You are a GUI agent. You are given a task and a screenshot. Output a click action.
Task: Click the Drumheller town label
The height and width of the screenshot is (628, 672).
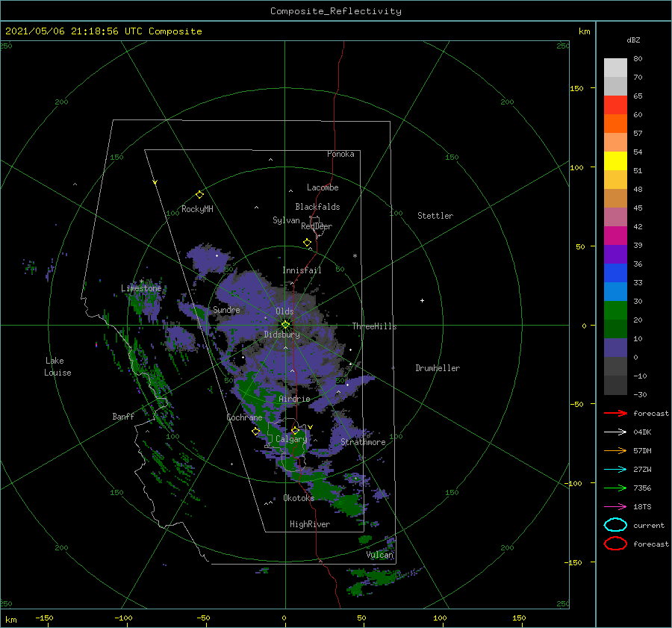coord(438,368)
